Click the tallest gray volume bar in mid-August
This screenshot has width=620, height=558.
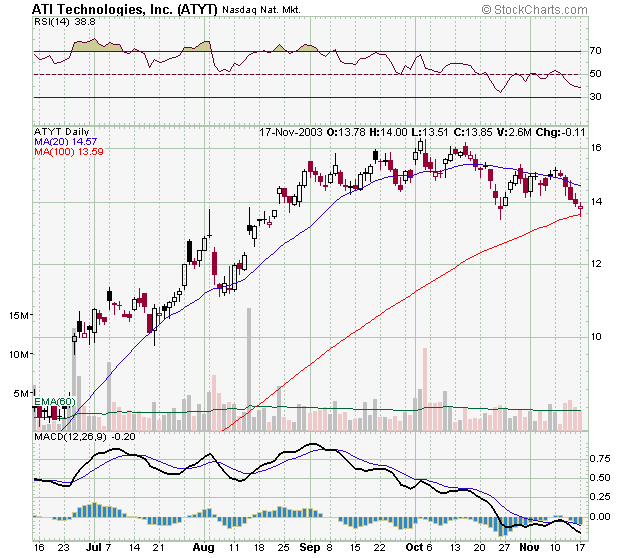pyautogui.click(x=249, y=369)
